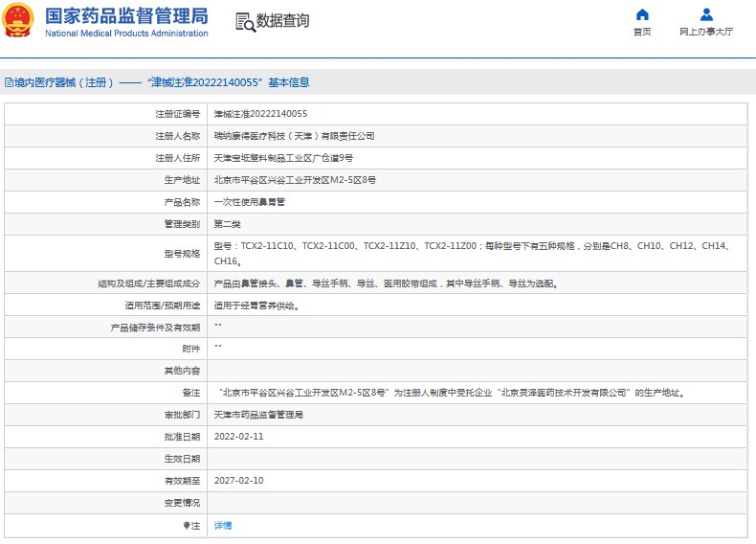Open the 详情 details link
Screen dimensions: 756x544
223,525
